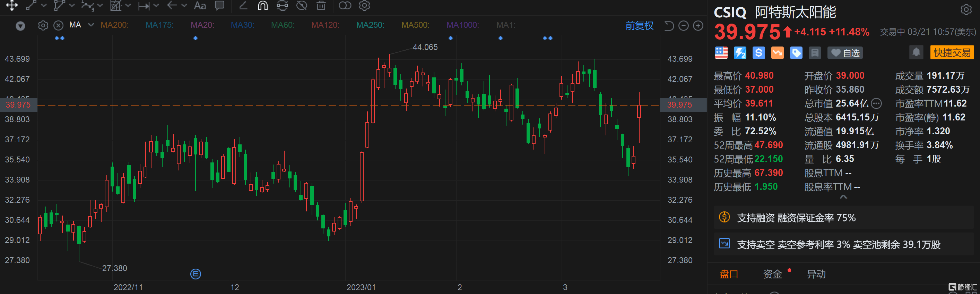Select the wave pattern drawing tool
This screenshot has width=980, height=294.
tap(87, 5)
